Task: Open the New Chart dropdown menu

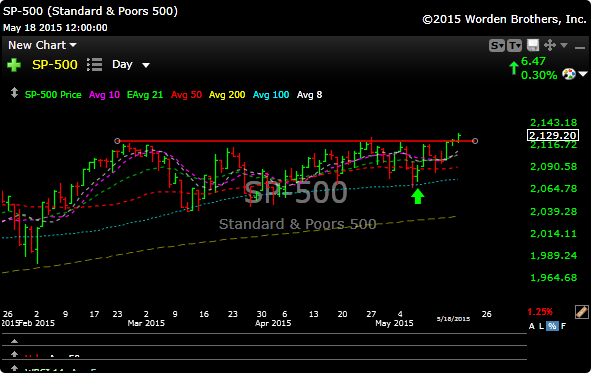Action: [42, 45]
